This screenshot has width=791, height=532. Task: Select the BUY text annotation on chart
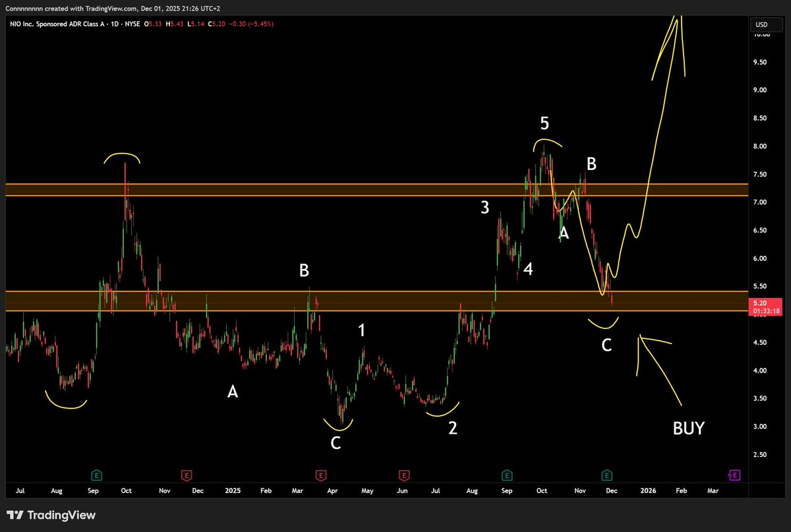point(688,429)
